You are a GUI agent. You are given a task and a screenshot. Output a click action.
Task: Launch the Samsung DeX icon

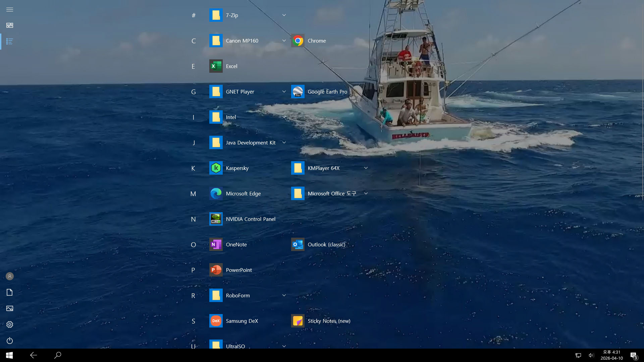[216, 321]
